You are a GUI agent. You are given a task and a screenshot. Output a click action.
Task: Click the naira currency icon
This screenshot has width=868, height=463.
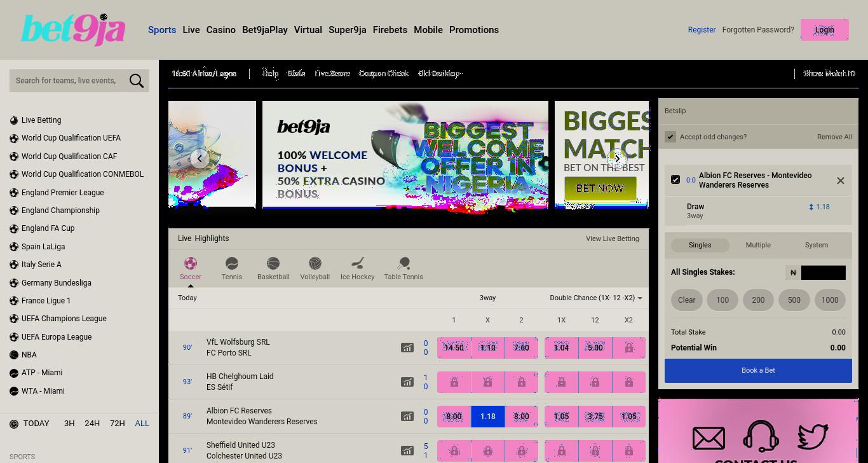click(793, 273)
